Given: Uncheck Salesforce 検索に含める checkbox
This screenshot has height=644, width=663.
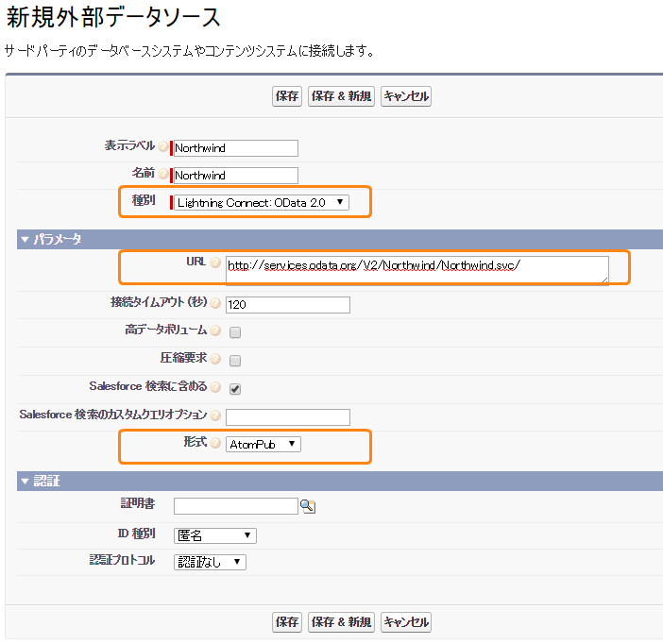Looking at the screenshot, I should [x=235, y=388].
